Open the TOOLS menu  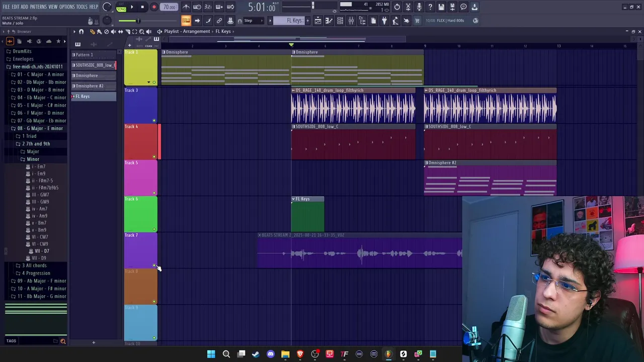pyautogui.click(x=82, y=7)
